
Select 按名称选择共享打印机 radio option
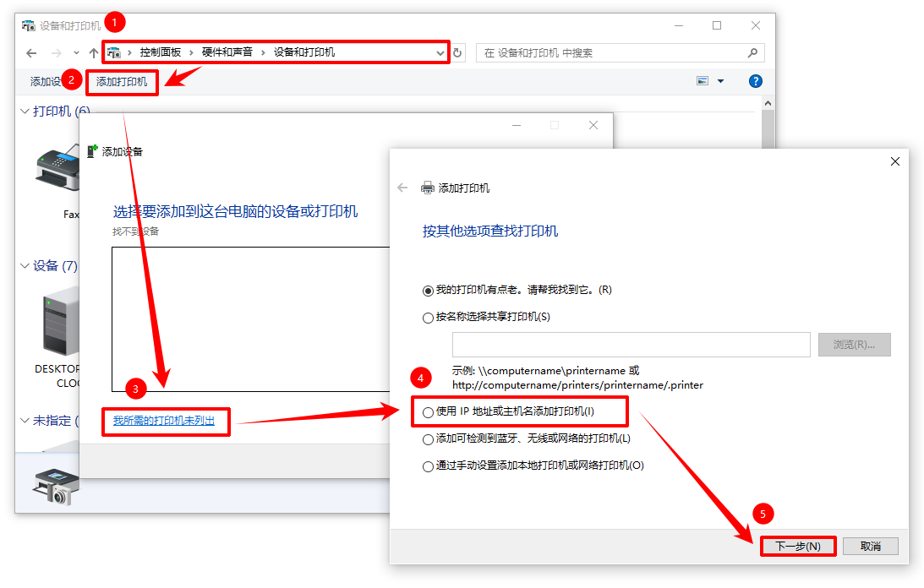tap(429, 318)
